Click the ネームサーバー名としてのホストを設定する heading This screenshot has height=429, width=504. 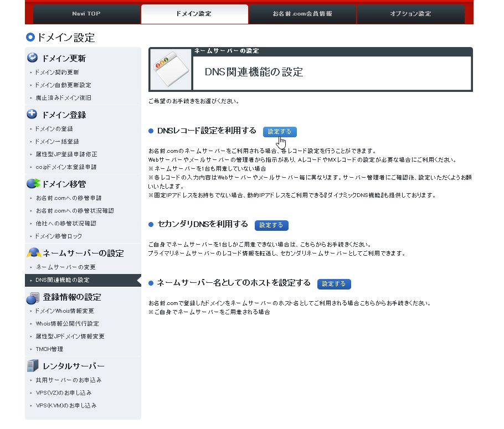coord(234,283)
